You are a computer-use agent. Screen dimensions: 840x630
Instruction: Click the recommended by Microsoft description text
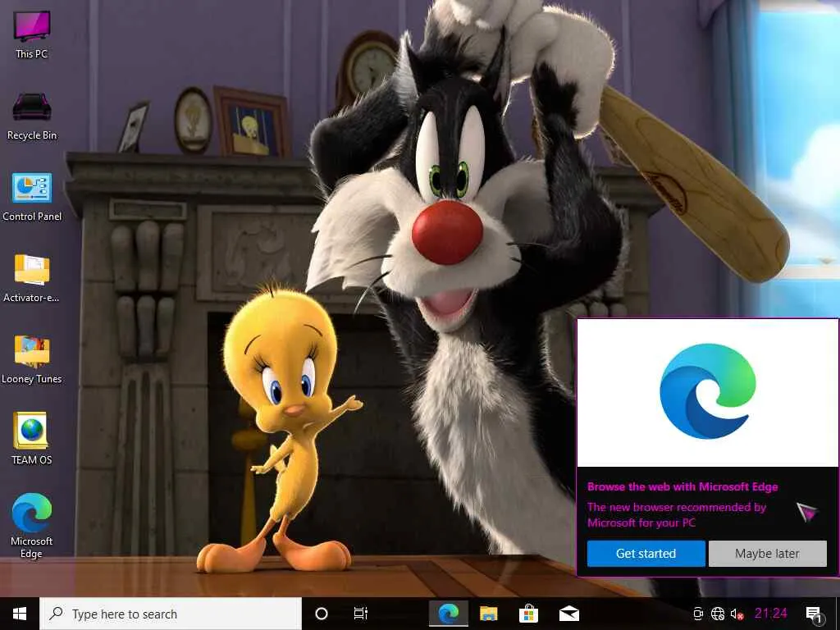[677, 515]
